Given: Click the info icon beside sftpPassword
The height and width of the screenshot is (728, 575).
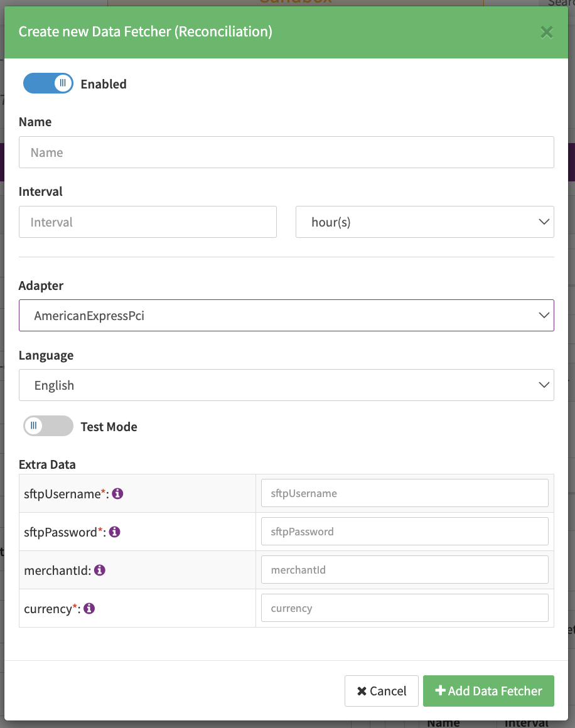Looking at the screenshot, I should pos(115,532).
